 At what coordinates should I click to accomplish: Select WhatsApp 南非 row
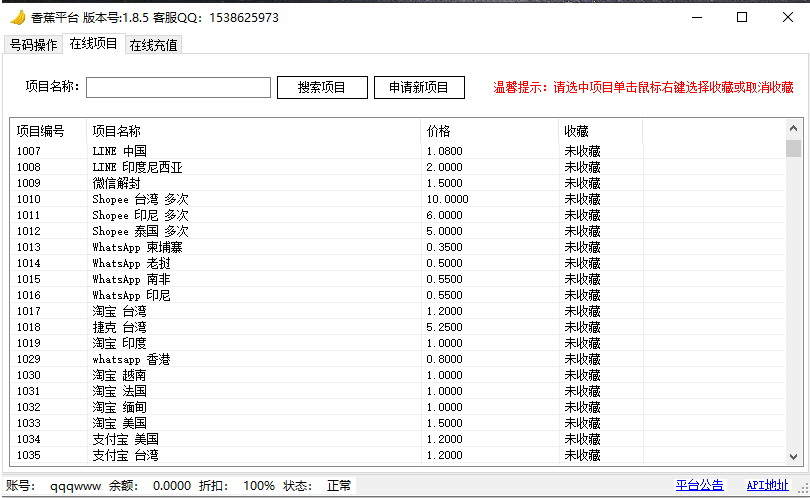398,279
